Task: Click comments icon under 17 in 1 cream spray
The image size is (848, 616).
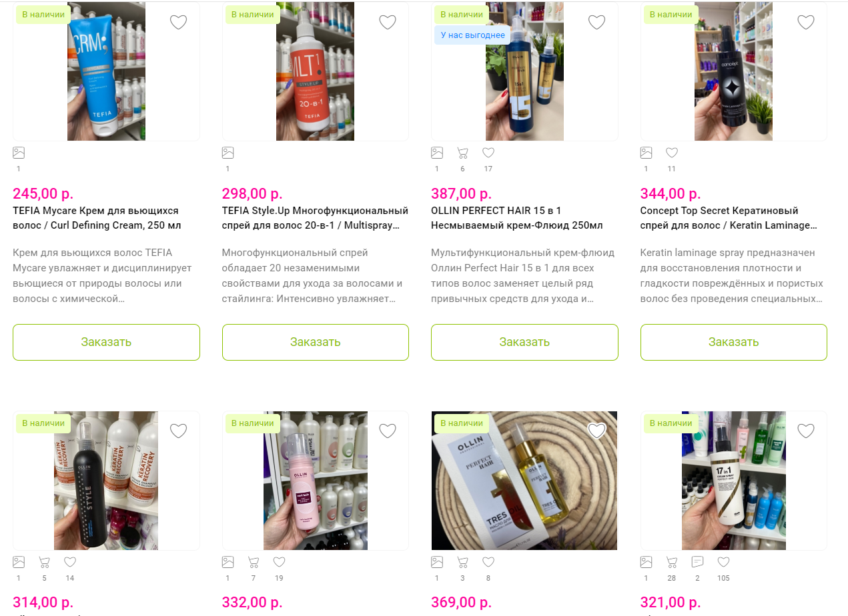Action: 698,562
